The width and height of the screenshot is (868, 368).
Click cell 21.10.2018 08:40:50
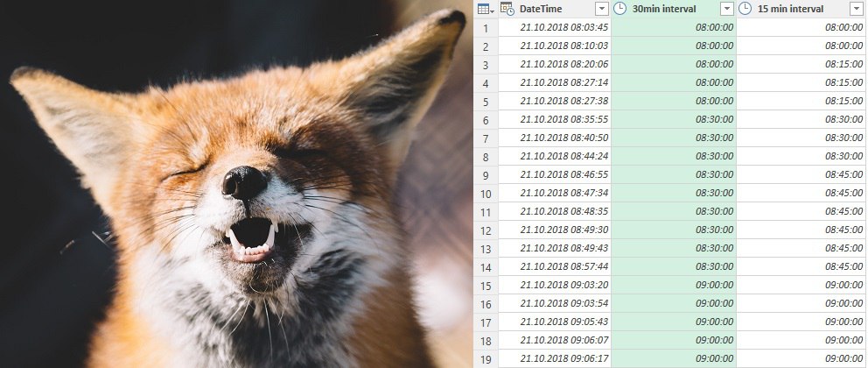[555, 138]
